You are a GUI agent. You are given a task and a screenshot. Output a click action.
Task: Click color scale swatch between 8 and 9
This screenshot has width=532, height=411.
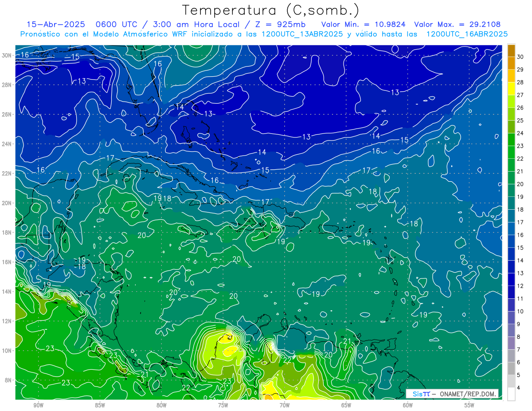click(x=511, y=330)
